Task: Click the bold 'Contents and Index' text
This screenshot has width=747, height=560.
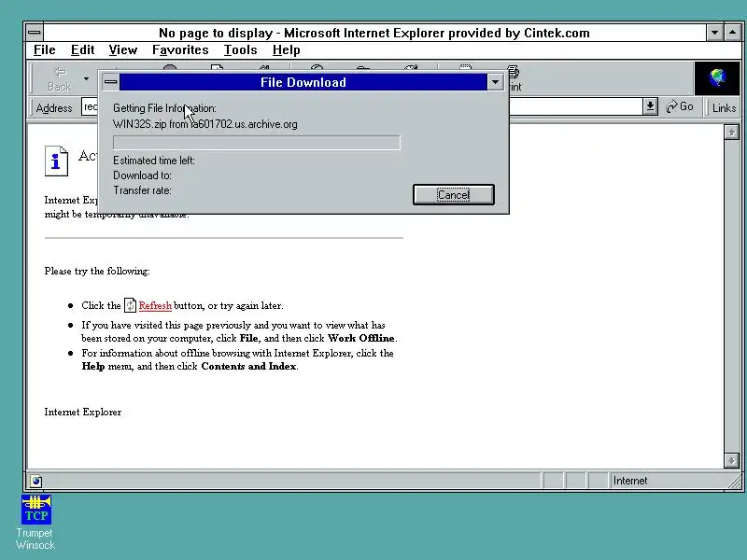Action: point(248,366)
